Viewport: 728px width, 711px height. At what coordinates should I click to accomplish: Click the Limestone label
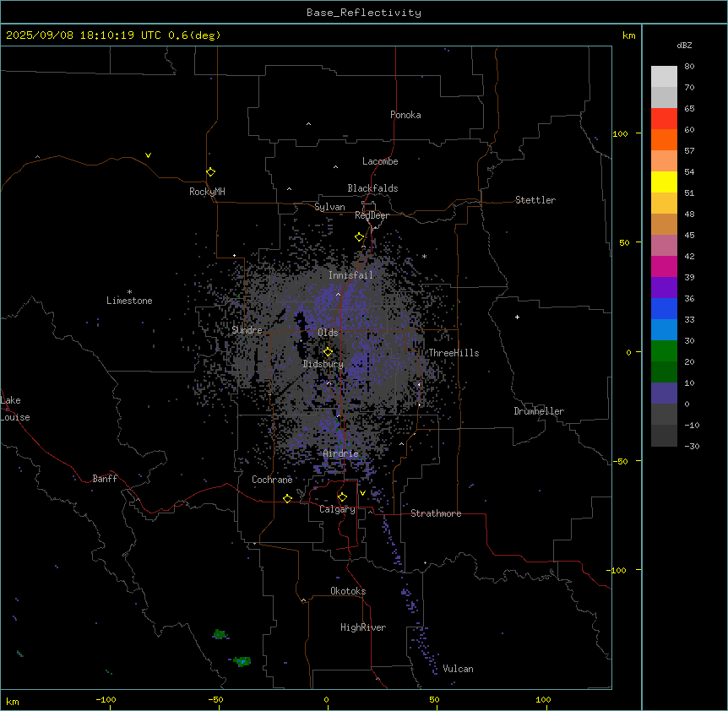coord(129,301)
